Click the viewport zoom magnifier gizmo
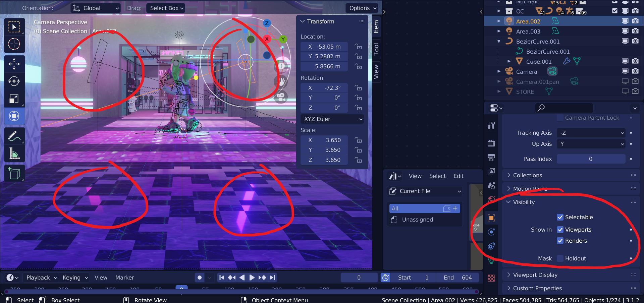 click(x=281, y=66)
